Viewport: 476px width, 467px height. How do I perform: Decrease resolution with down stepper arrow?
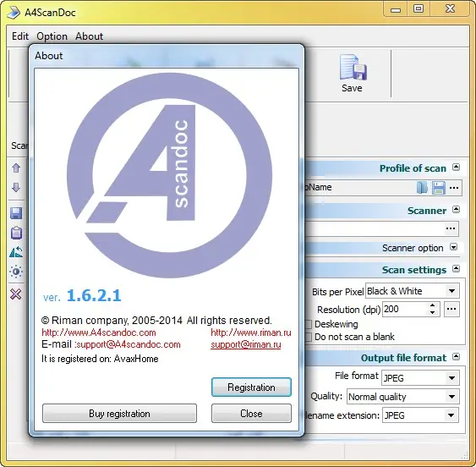tap(433, 313)
